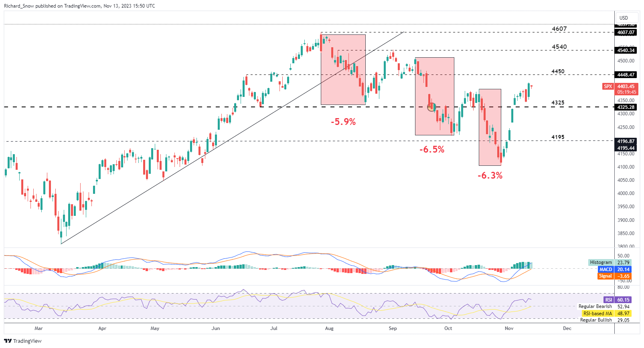Click the Regular Bearish value 52.94
Image resolution: width=644 pixels, height=348 pixels.
(623, 306)
